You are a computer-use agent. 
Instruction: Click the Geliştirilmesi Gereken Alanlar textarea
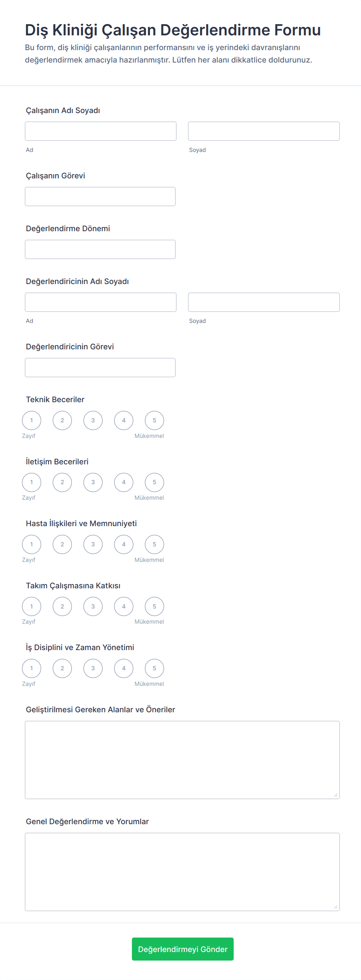coord(182,760)
